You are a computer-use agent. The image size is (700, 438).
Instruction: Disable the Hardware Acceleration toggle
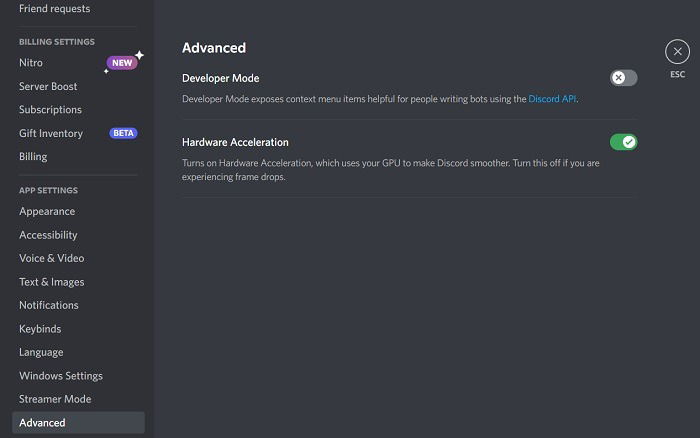[x=623, y=142]
